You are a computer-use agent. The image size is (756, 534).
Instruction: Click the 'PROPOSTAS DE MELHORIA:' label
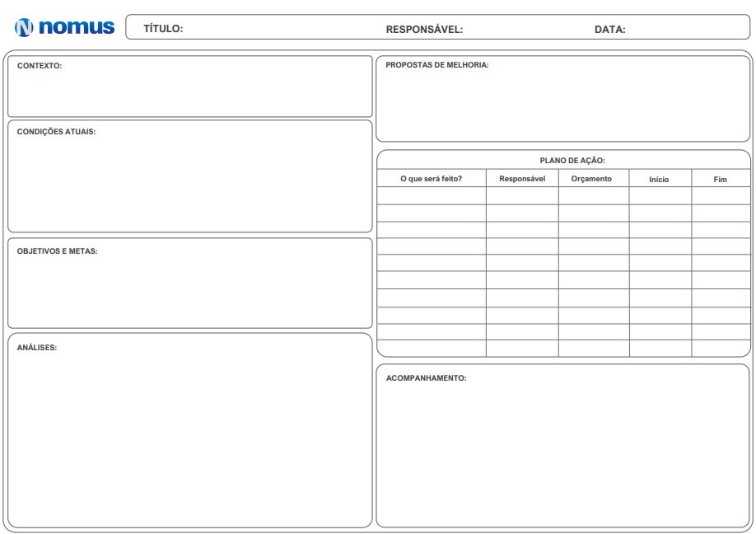pyautogui.click(x=437, y=65)
